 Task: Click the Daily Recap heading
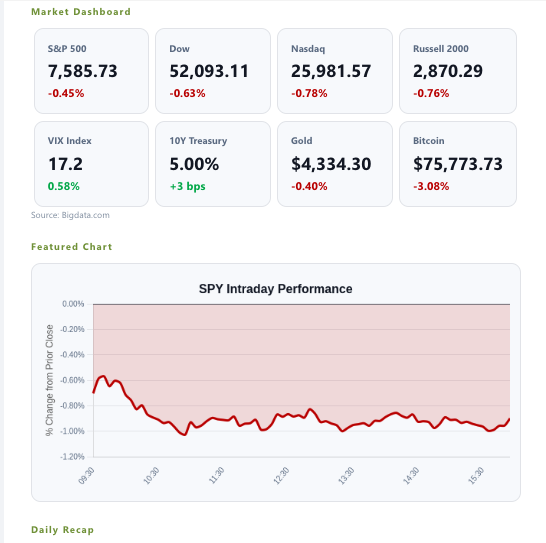click(x=62, y=530)
